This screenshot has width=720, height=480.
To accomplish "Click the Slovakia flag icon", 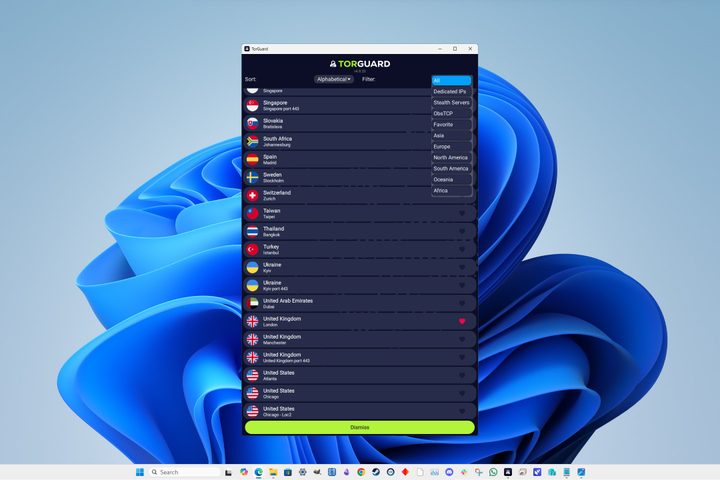I will click(252, 124).
